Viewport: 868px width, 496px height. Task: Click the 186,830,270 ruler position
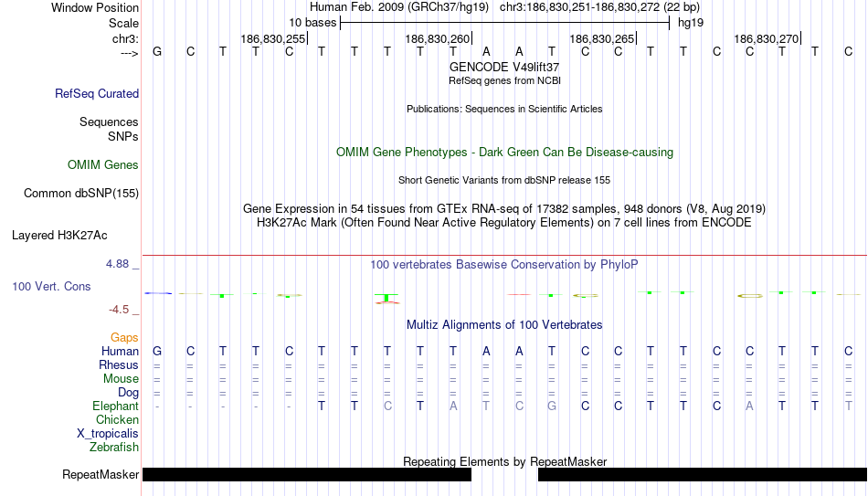click(x=767, y=38)
